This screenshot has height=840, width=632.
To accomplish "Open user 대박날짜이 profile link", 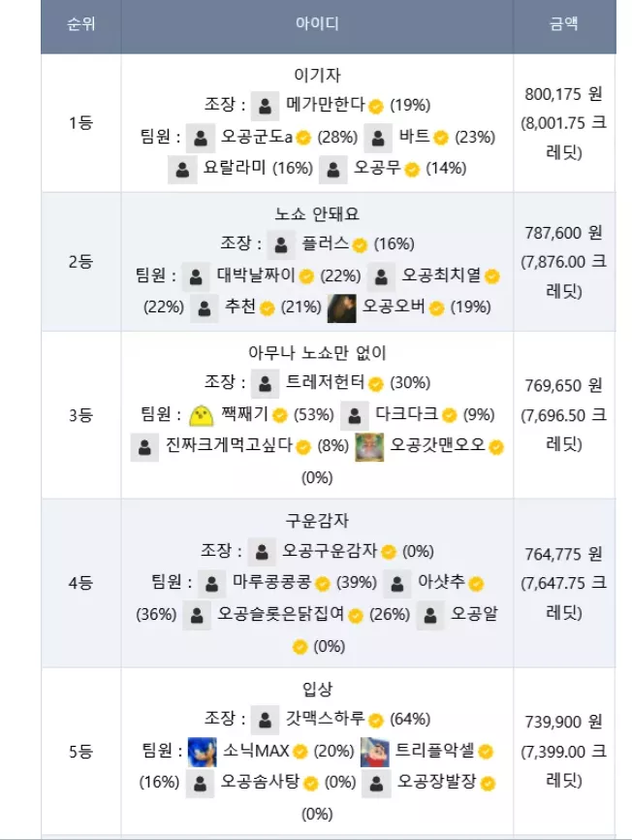I will point(256,275).
